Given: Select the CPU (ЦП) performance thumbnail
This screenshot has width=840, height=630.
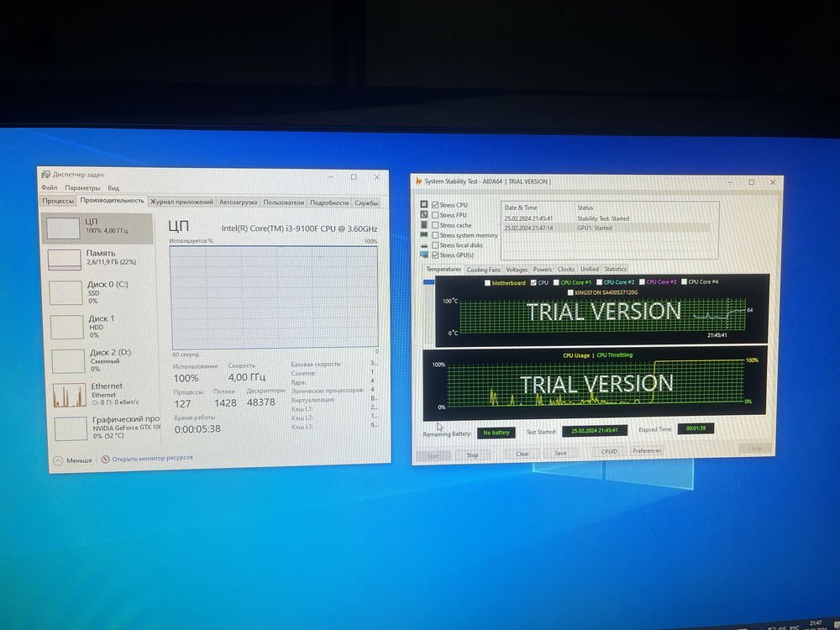Looking at the screenshot, I should (97, 228).
